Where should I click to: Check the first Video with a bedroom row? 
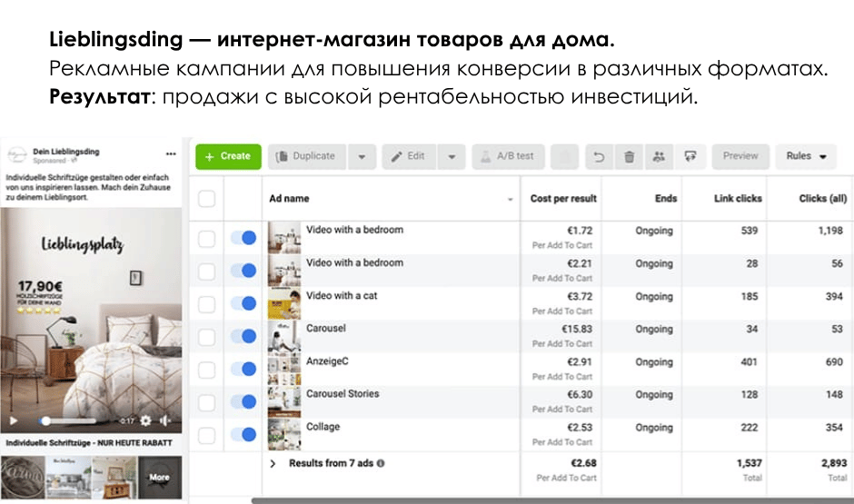206,239
